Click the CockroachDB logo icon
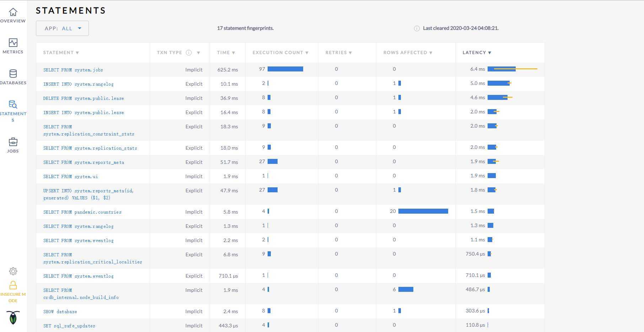Screen dimensions: 644x332 pos(13,317)
